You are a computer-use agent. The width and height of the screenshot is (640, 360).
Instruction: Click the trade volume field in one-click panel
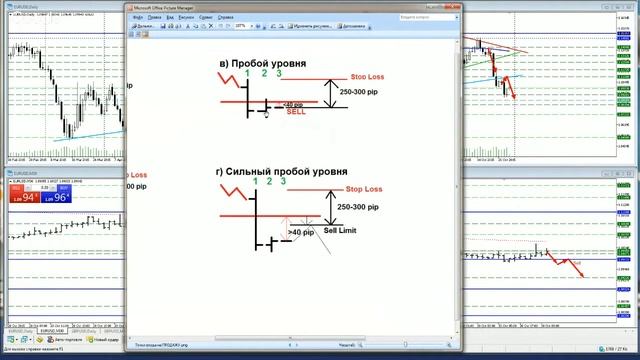(x=41, y=188)
